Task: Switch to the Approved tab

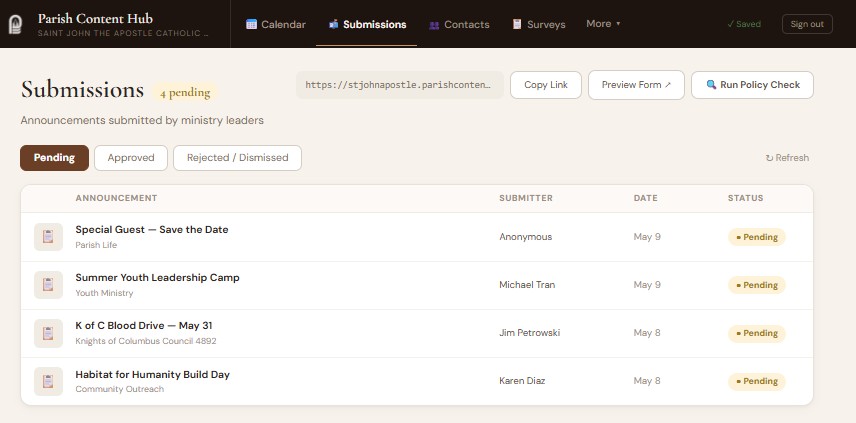Action: point(131,158)
